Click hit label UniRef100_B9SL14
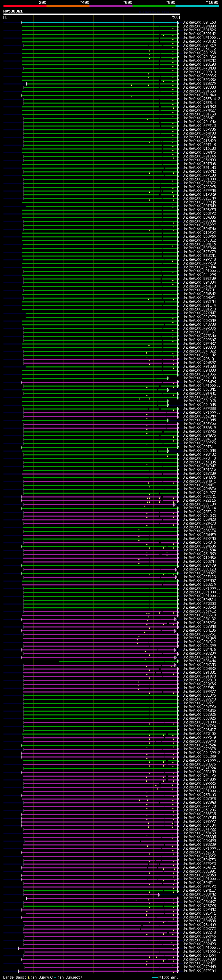 click(199, 508)
